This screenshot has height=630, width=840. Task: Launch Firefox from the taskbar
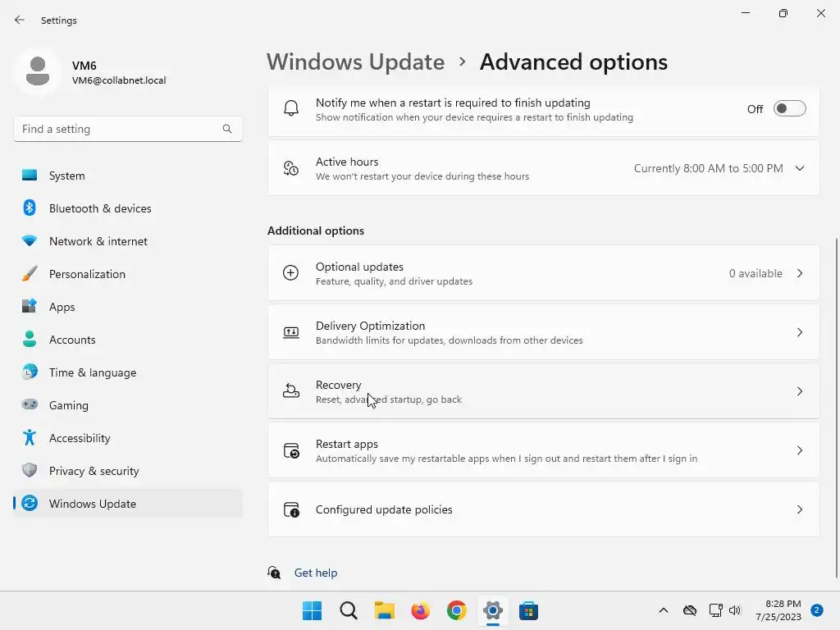click(x=421, y=610)
